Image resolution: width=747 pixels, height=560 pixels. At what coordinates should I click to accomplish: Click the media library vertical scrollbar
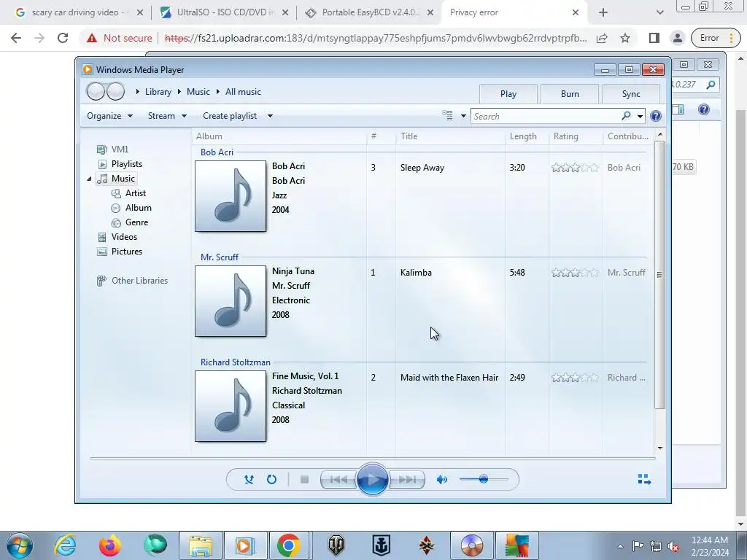tap(659, 275)
